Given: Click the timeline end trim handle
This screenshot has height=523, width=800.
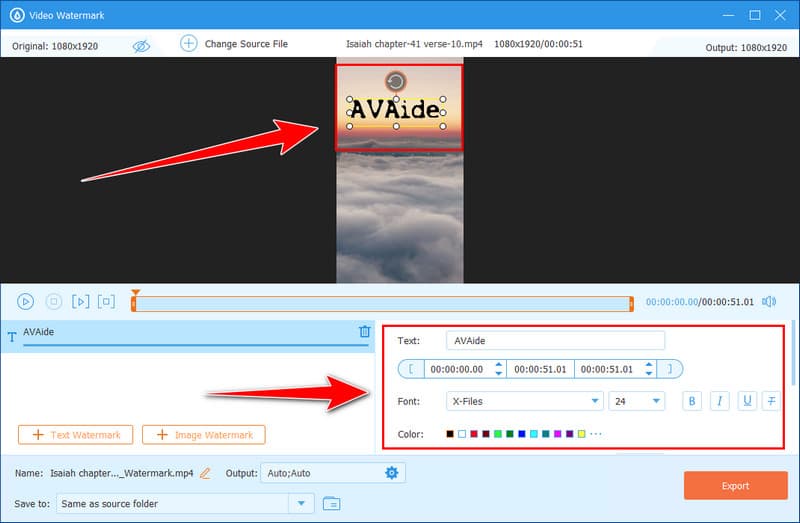Looking at the screenshot, I should [631, 304].
